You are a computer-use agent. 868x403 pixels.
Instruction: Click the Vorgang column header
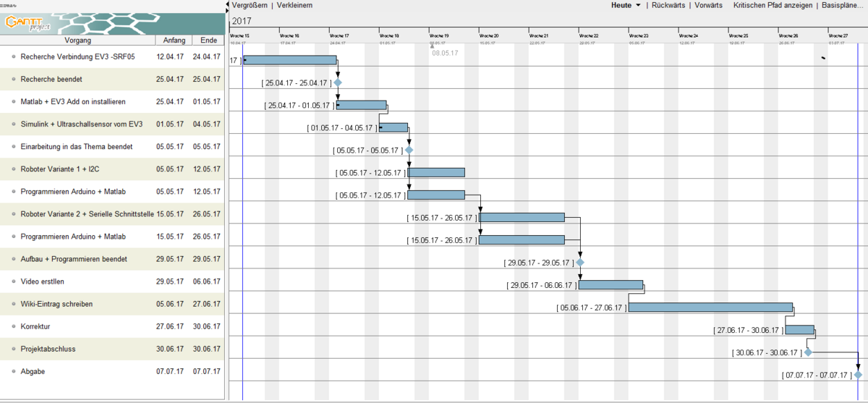[x=77, y=41]
